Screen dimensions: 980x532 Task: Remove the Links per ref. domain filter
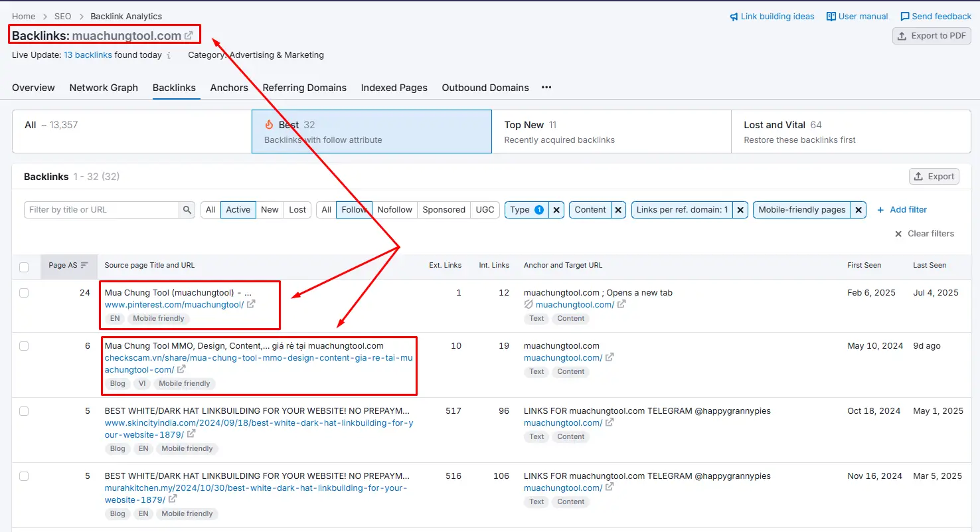coord(740,210)
